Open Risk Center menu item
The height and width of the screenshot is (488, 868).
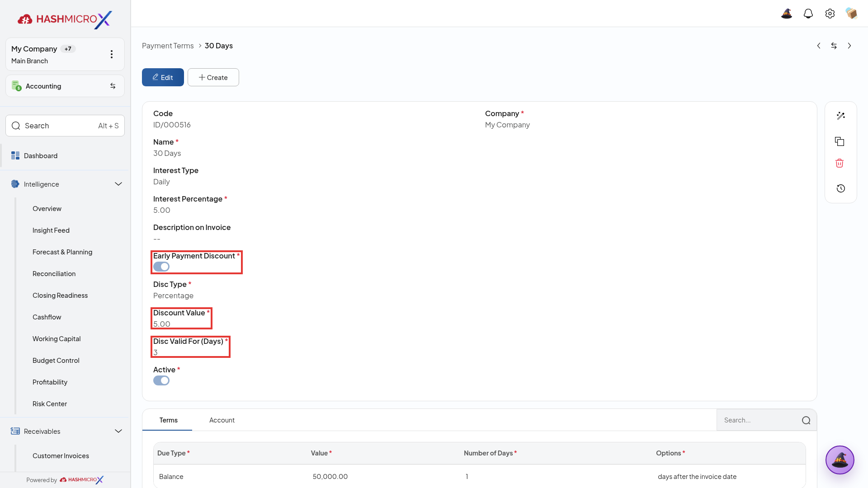point(50,404)
